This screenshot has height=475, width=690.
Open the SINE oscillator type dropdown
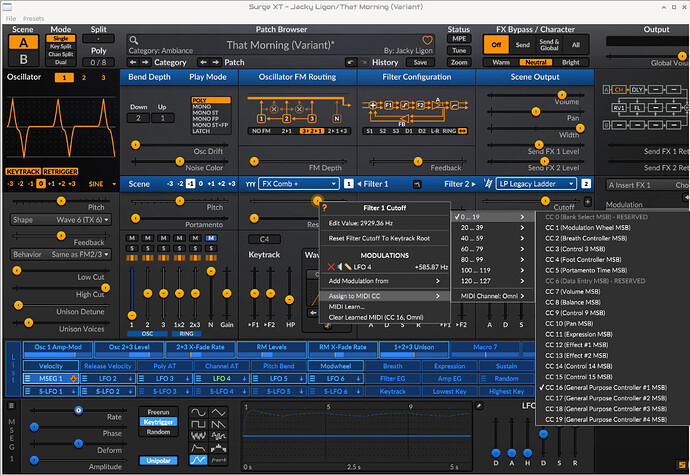[x=102, y=184]
